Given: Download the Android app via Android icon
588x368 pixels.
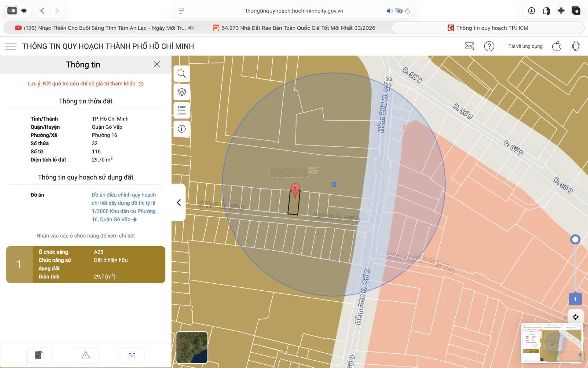Looking at the screenshot, I should coord(576,46).
